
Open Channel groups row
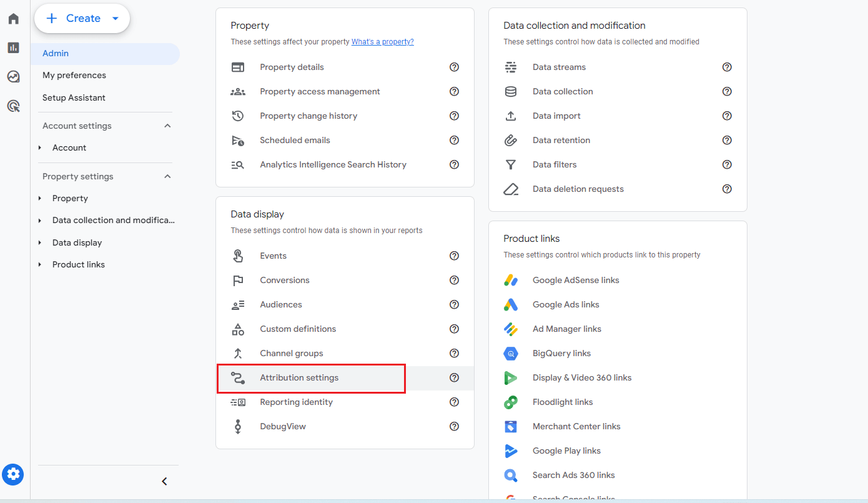pos(345,353)
